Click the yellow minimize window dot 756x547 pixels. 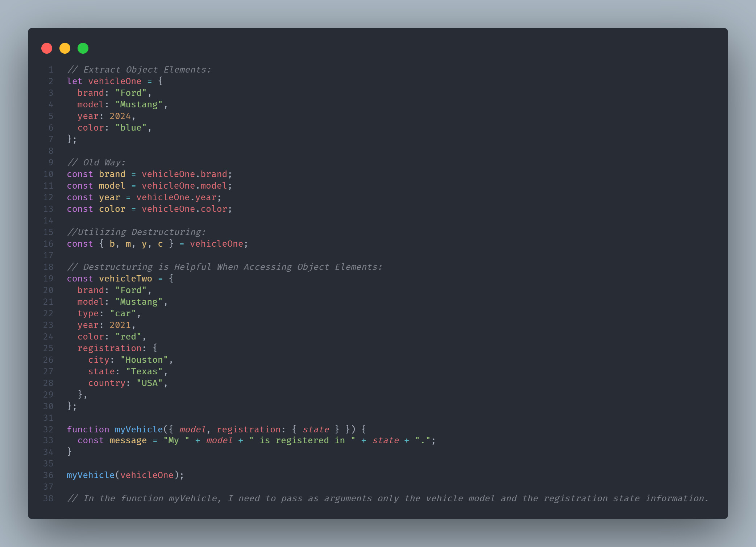tap(65, 48)
